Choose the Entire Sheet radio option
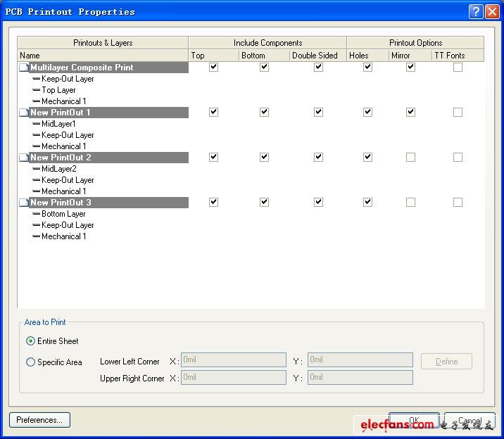The image size is (504, 439). [x=30, y=341]
